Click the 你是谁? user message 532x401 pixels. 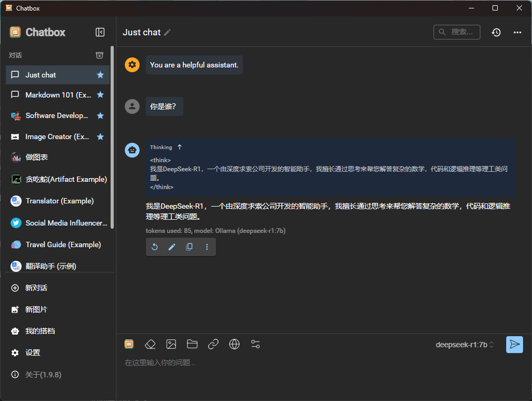click(164, 106)
